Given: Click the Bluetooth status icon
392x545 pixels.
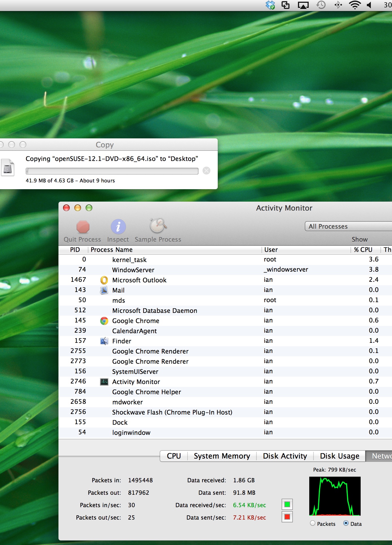Looking at the screenshot, I should coord(338,5).
